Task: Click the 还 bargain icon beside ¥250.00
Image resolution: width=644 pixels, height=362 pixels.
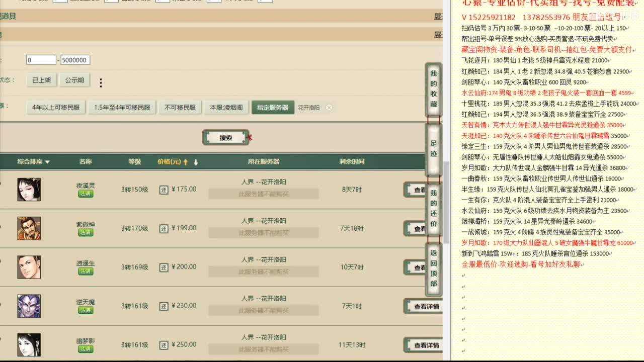Action: (165, 344)
